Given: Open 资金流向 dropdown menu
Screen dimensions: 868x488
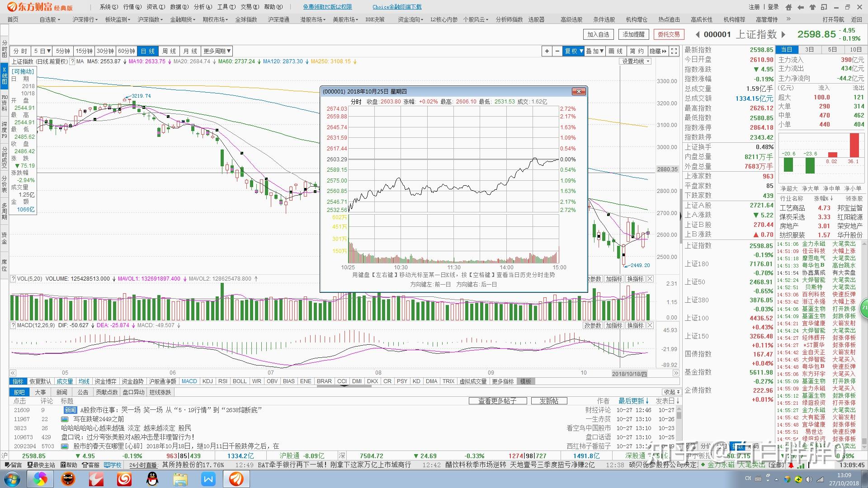Looking at the screenshot, I should click(410, 19).
